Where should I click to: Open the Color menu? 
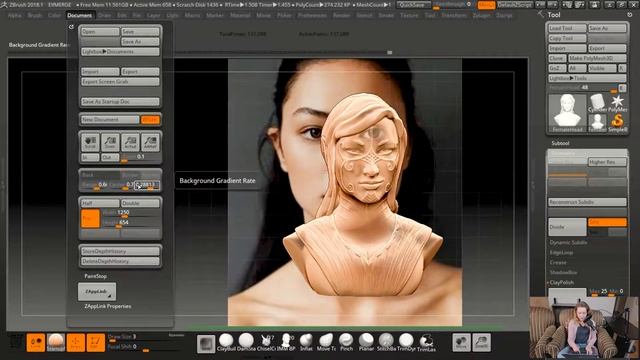pyautogui.click(x=54, y=15)
